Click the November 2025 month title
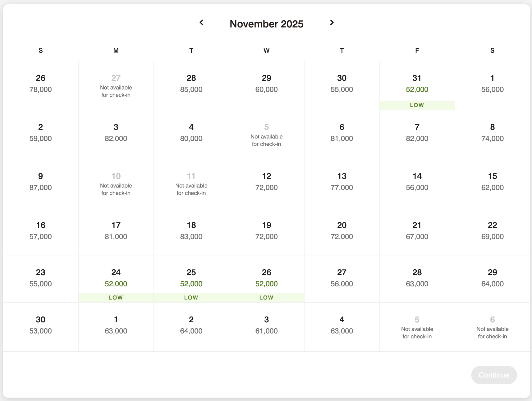 point(266,24)
